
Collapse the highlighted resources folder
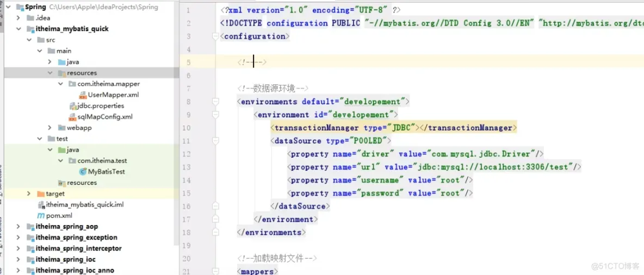coord(49,73)
